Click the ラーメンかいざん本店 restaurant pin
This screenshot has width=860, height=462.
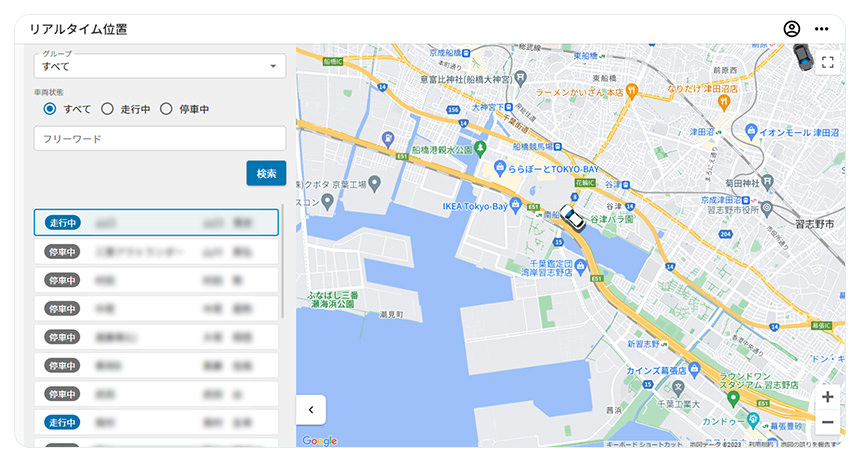point(632,91)
